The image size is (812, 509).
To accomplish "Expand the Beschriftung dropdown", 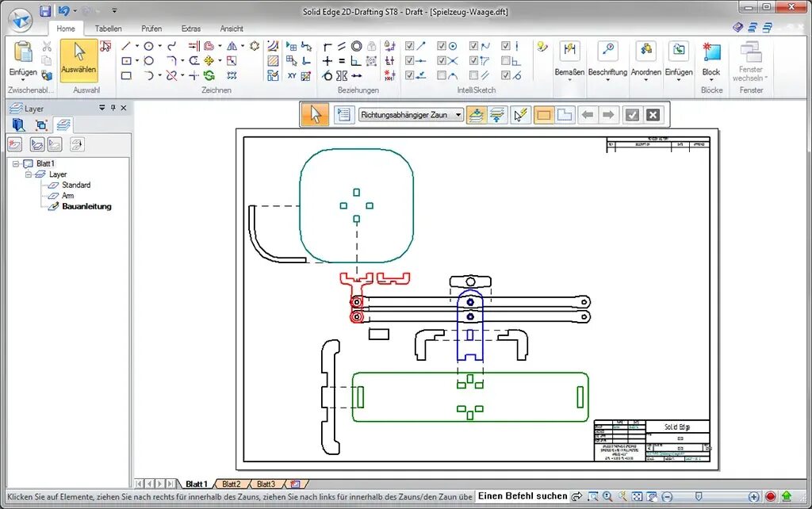I will (x=607, y=80).
